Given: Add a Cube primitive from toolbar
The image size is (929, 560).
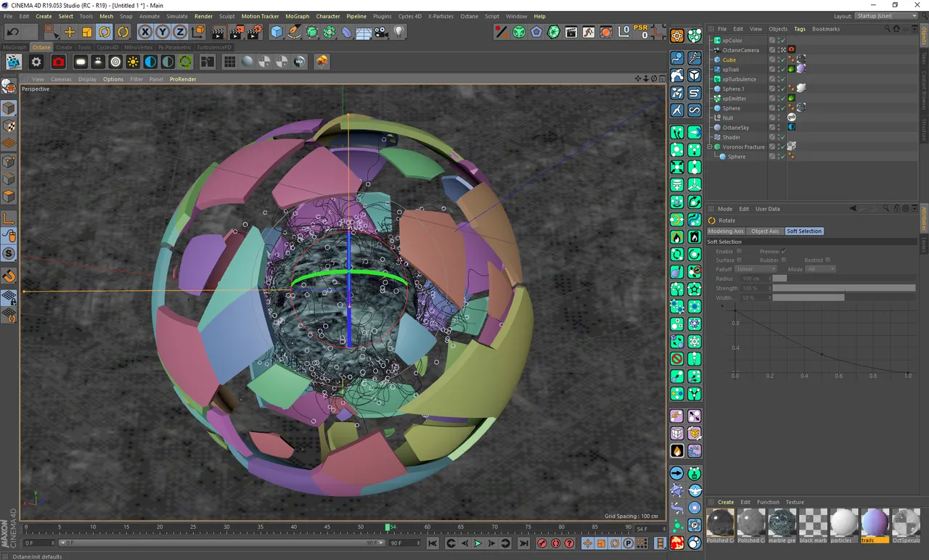Looking at the screenshot, I should click(277, 32).
